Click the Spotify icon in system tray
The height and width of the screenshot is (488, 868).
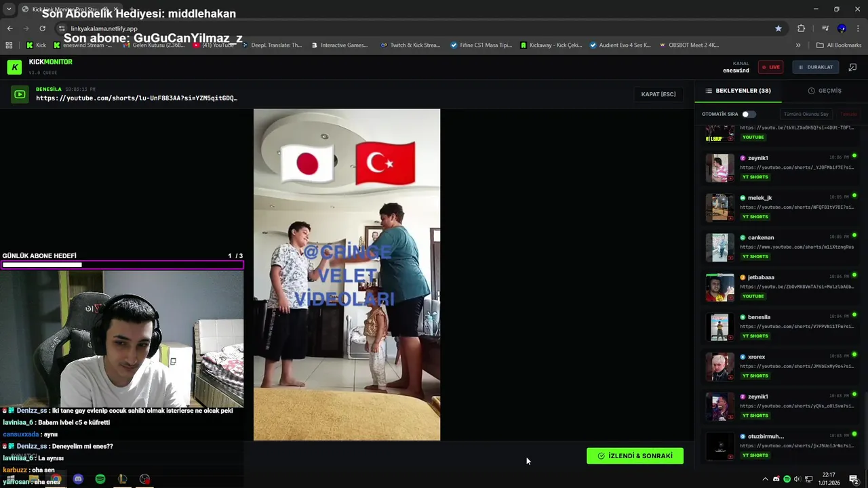787,479
